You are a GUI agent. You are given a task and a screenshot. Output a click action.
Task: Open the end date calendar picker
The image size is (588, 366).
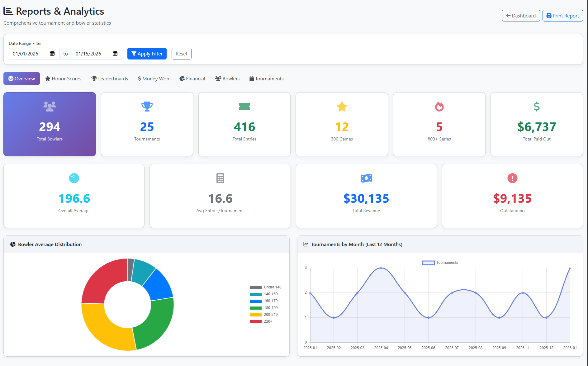click(115, 54)
